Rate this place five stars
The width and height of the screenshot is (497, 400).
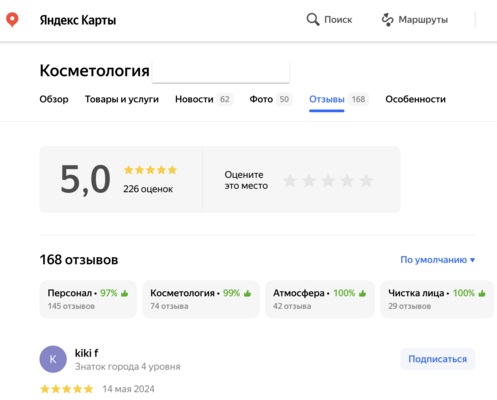366,181
